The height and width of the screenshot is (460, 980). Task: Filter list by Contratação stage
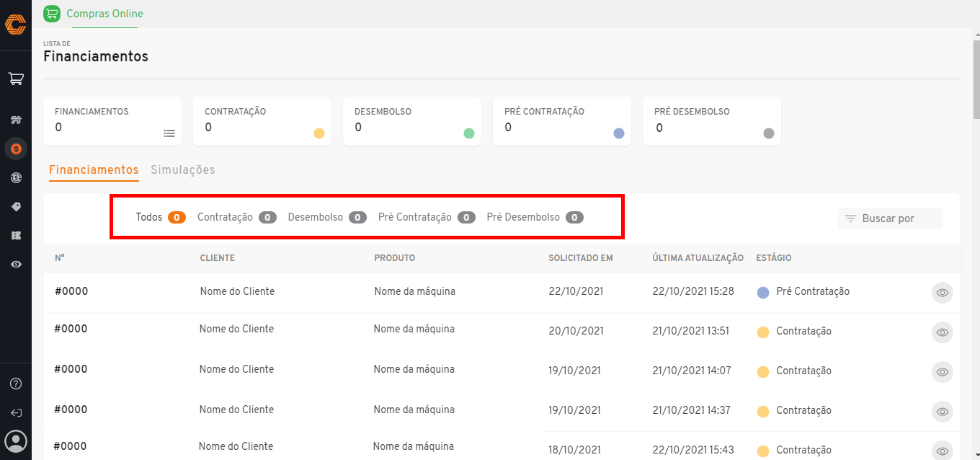237,217
